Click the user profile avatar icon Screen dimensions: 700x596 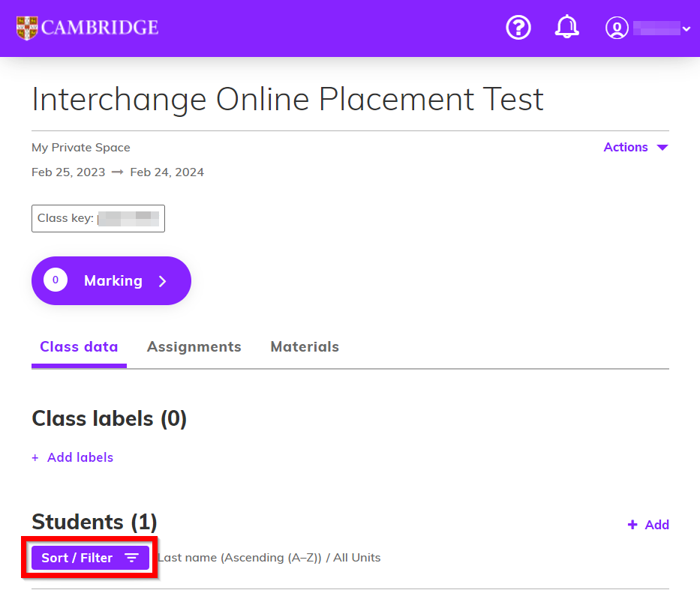(x=617, y=28)
